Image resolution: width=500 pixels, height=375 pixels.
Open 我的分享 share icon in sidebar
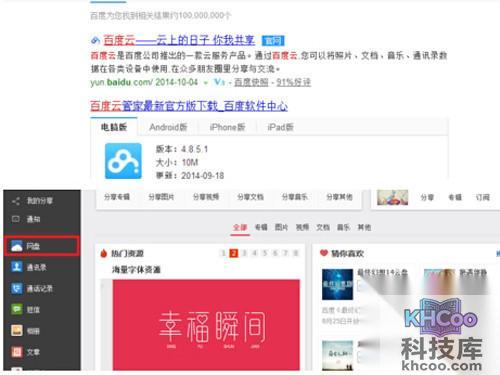pos(16,201)
